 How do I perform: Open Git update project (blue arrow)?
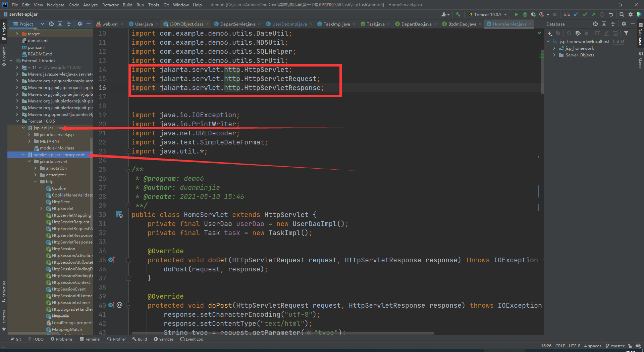pyautogui.click(x=576, y=14)
